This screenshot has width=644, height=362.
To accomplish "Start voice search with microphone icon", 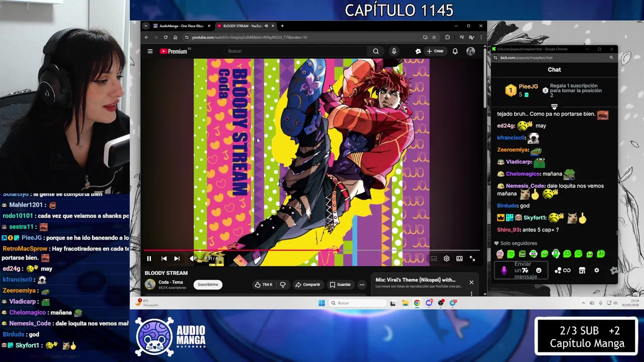I will point(394,51).
